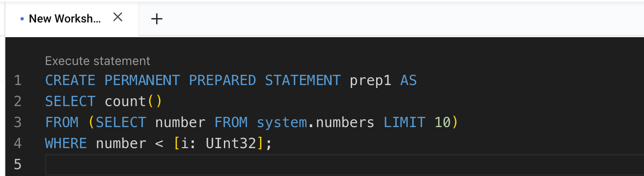Screen dimensions: 644x176
Task: Close the New Worksheet tab
Action: point(118,18)
